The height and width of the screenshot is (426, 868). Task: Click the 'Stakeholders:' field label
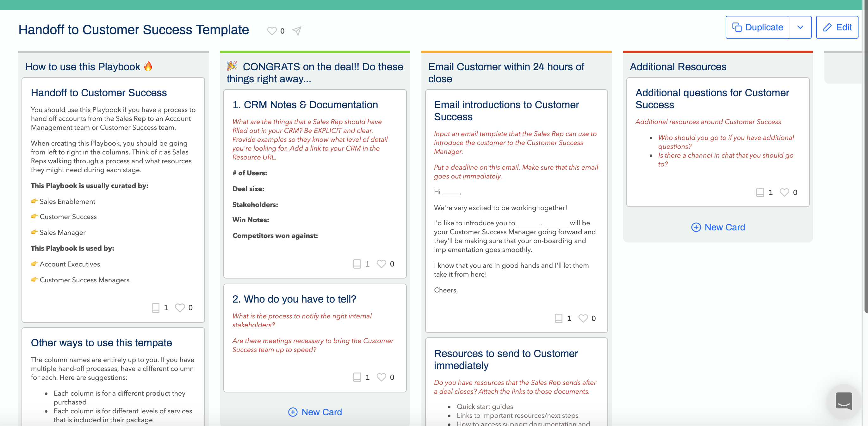click(x=255, y=205)
